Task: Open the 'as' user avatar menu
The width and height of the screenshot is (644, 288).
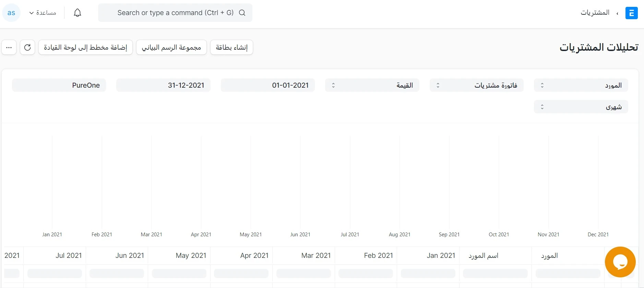Action: [x=11, y=13]
